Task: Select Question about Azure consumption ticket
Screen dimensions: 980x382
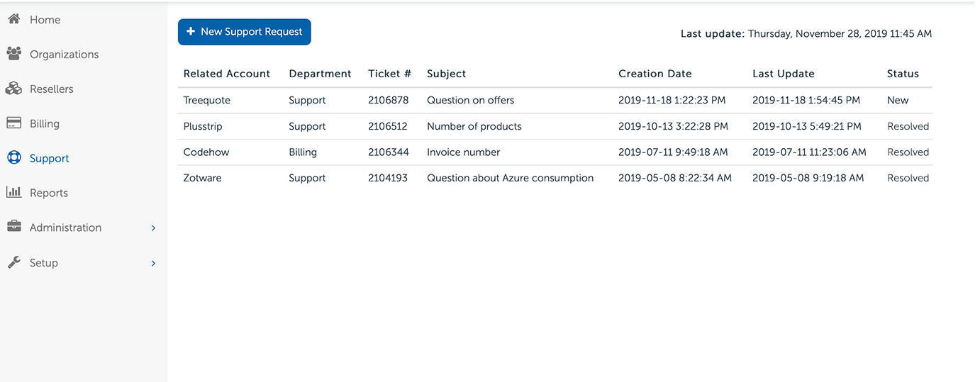Action: pyautogui.click(x=510, y=179)
